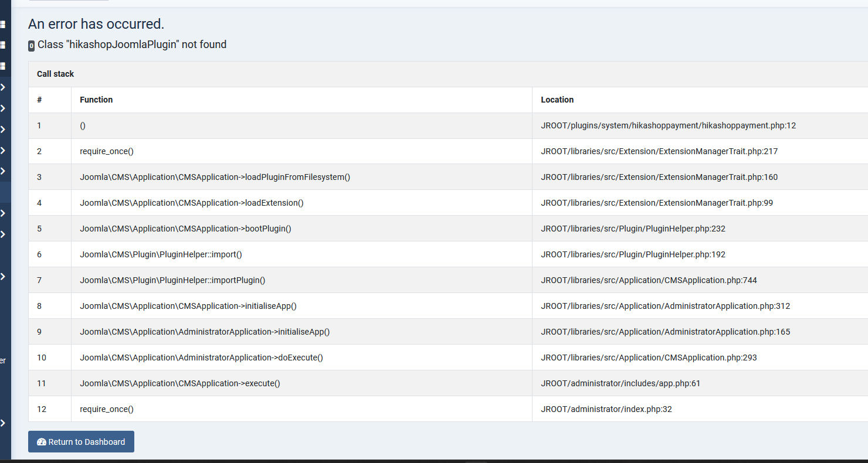Open the third sidebar chevron from the top

(x=3, y=130)
